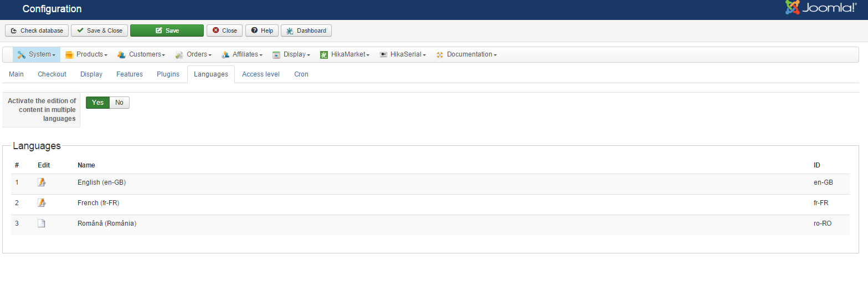Expand the HikaSerial dropdown menu
The image size is (868, 305).
(x=403, y=54)
